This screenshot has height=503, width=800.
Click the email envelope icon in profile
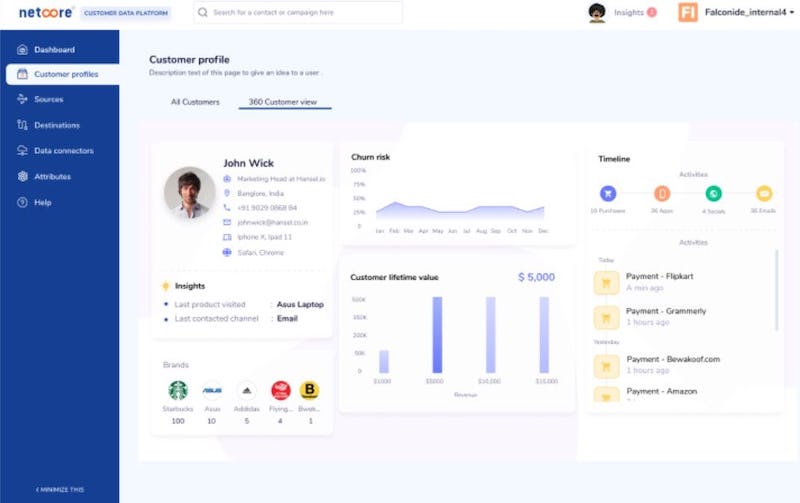227,222
